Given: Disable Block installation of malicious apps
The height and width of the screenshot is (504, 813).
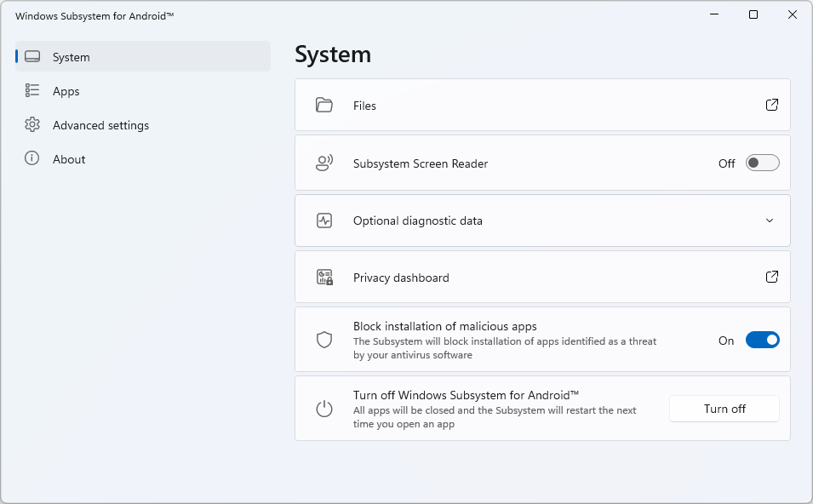Looking at the screenshot, I should 762,341.
